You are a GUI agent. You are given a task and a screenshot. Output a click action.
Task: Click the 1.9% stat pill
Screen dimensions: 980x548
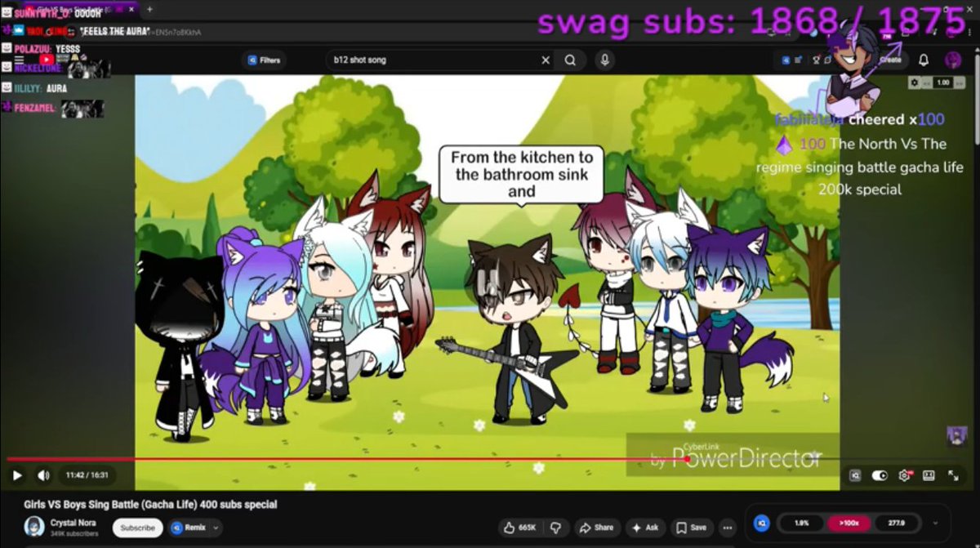(801, 523)
